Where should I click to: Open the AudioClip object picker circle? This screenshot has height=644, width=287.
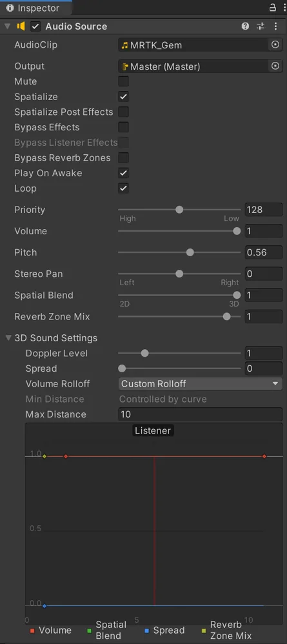click(275, 45)
